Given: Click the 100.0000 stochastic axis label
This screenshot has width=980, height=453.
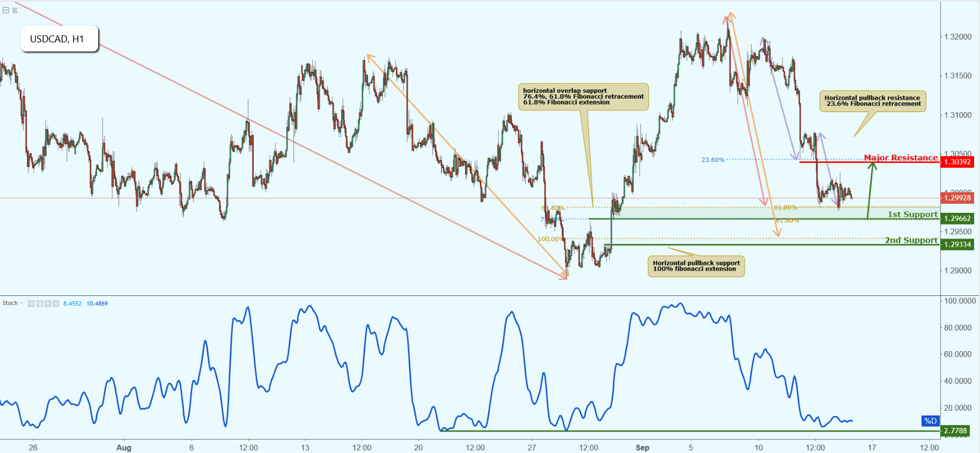Looking at the screenshot, I should (960, 301).
